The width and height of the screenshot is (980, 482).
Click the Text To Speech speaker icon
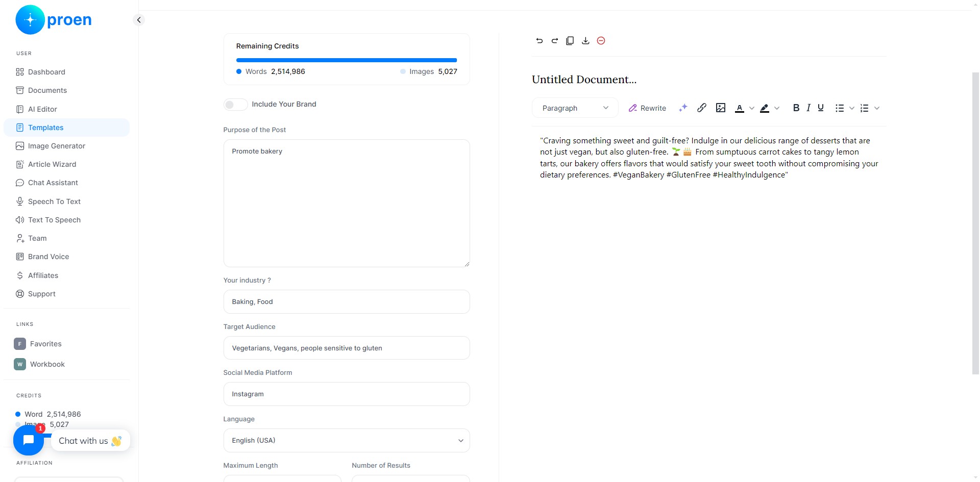tap(20, 220)
